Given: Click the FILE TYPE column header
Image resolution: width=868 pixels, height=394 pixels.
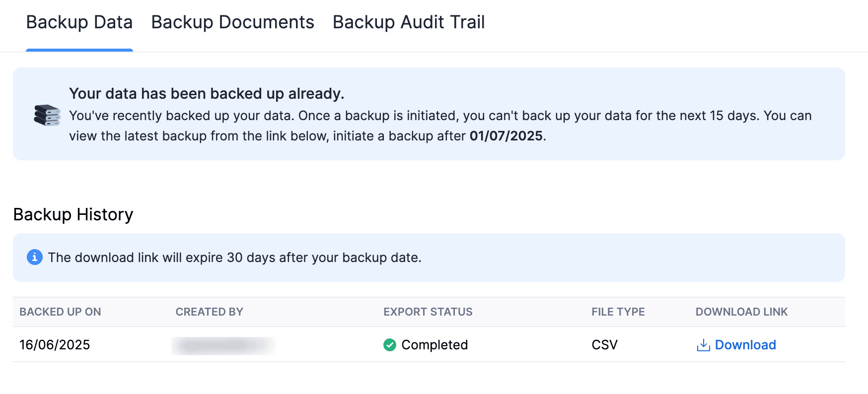Looking at the screenshot, I should pos(618,312).
